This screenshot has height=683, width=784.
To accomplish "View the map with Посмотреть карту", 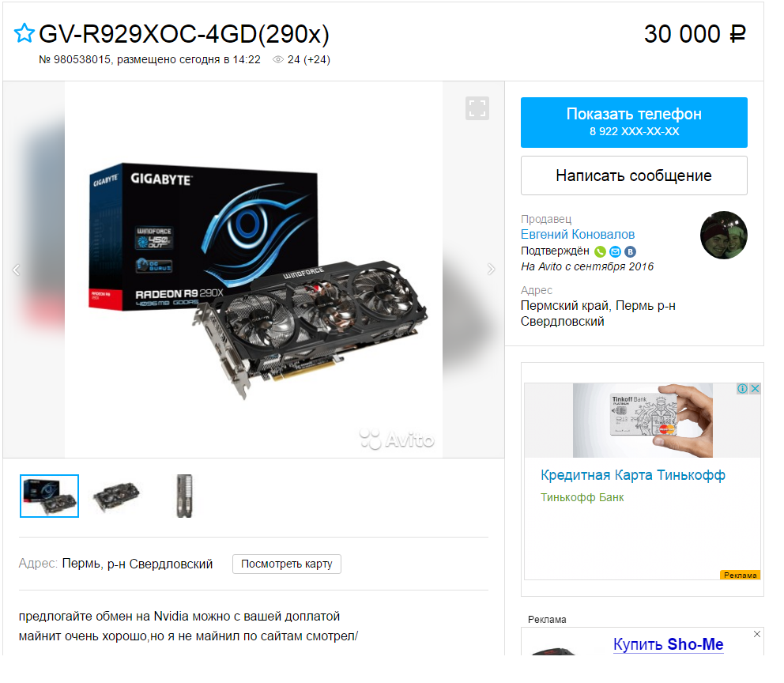I will (x=287, y=564).
